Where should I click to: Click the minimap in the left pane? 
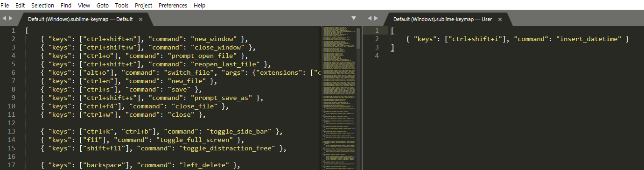pyautogui.click(x=338, y=98)
